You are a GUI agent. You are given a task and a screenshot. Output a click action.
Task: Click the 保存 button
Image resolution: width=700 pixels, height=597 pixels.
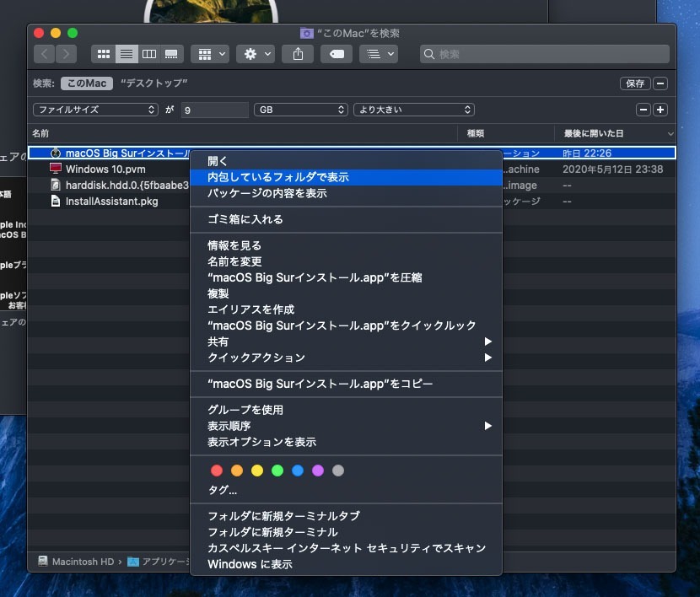(635, 83)
